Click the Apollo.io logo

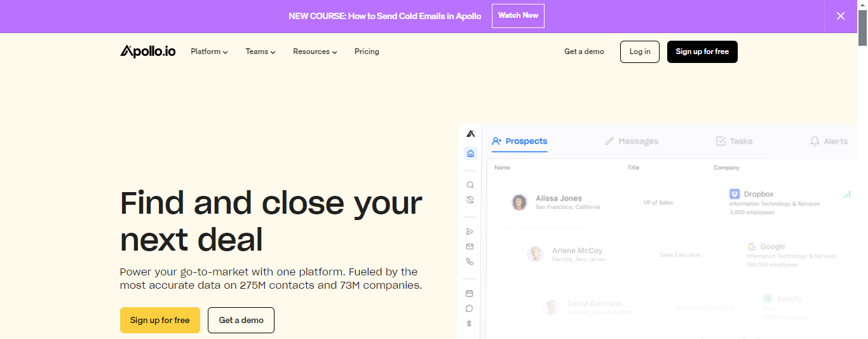(x=148, y=52)
